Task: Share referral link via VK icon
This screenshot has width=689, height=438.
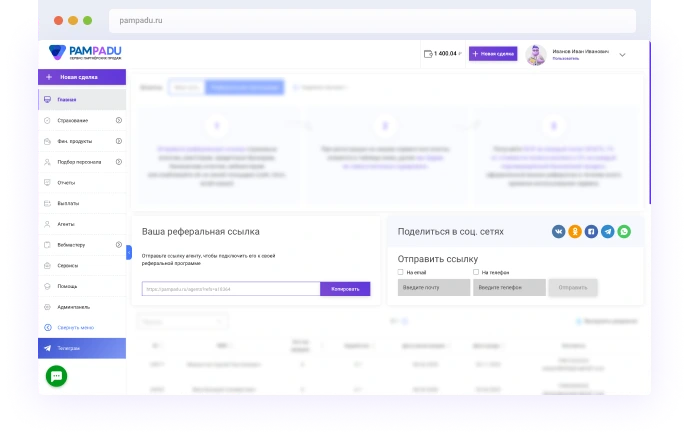Action: pyautogui.click(x=559, y=231)
